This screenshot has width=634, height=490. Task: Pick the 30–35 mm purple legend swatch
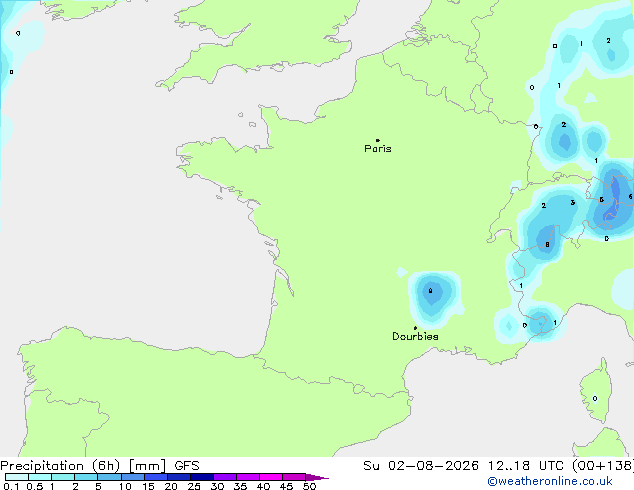tap(224, 477)
